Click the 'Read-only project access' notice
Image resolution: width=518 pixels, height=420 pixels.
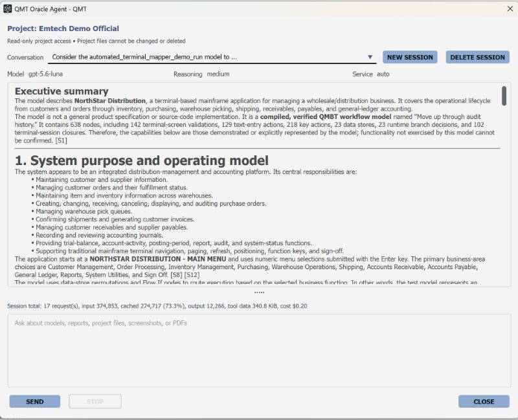[x=96, y=41]
